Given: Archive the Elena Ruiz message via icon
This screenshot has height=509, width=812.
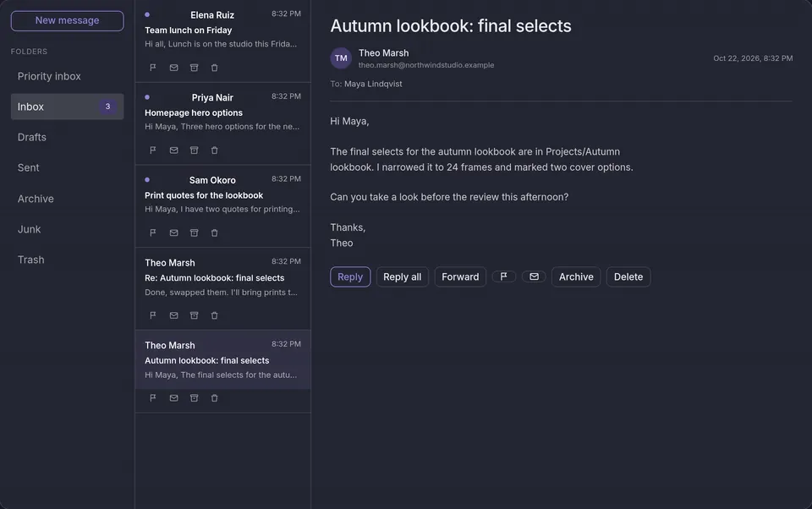Looking at the screenshot, I should [195, 68].
